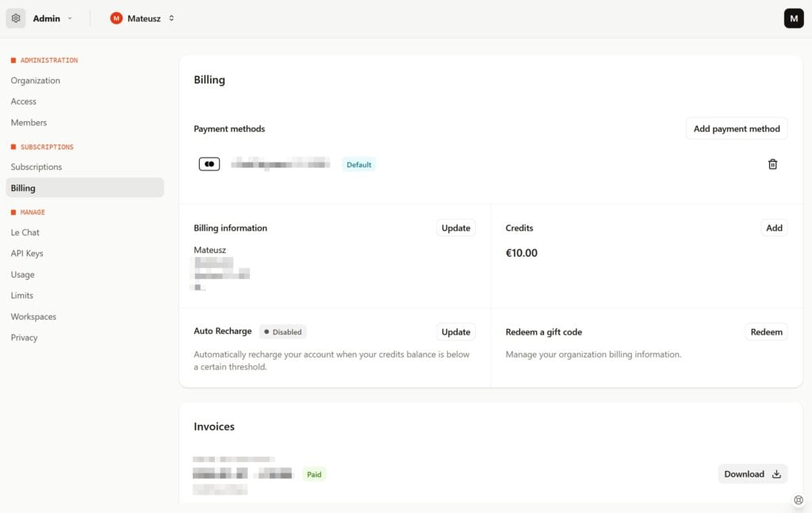This screenshot has width=812, height=513.
Task: Open the Organization settings page
Action: 36,81
